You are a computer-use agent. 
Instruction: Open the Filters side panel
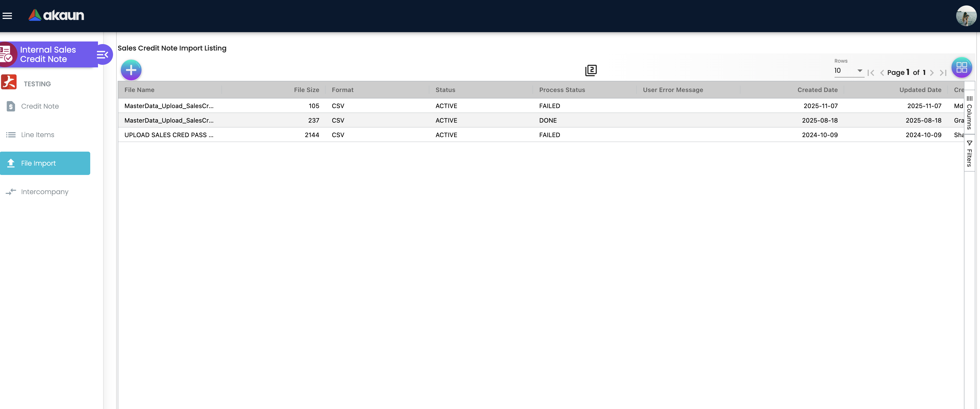tap(969, 153)
